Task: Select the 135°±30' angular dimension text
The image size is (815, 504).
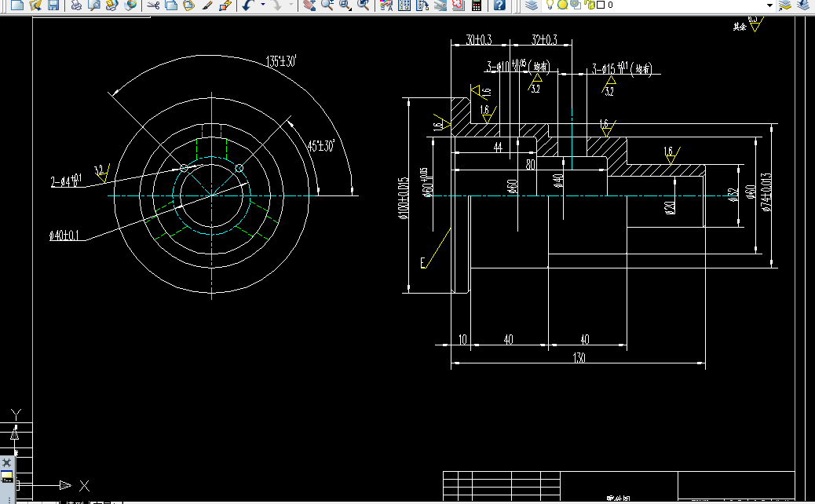Action: (x=281, y=61)
